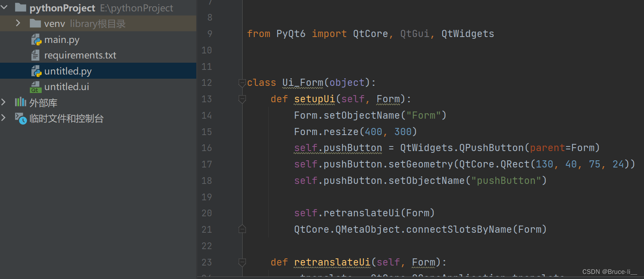Click QtGui in the import statement

(x=415, y=34)
